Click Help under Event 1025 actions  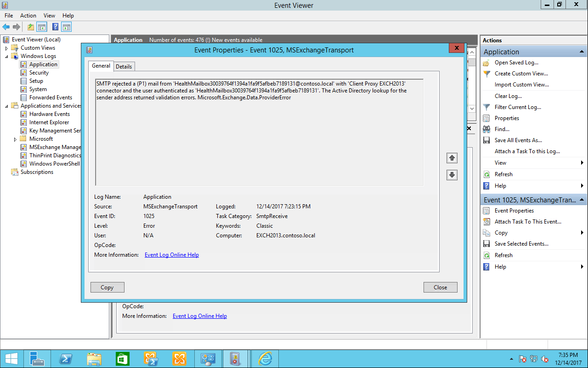coord(500,267)
